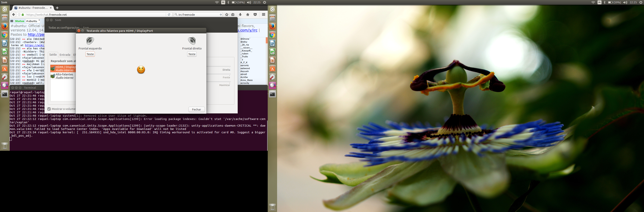
Task: Switch to the Entrada tab in Som
Action: click(x=65, y=55)
